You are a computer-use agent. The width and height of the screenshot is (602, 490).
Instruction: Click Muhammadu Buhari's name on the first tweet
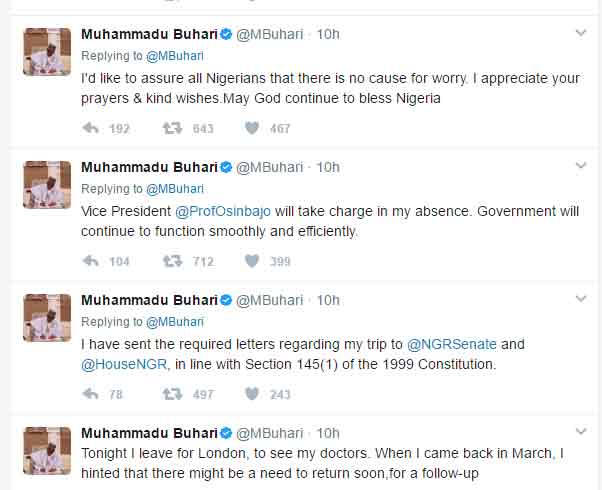pyautogui.click(x=149, y=34)
